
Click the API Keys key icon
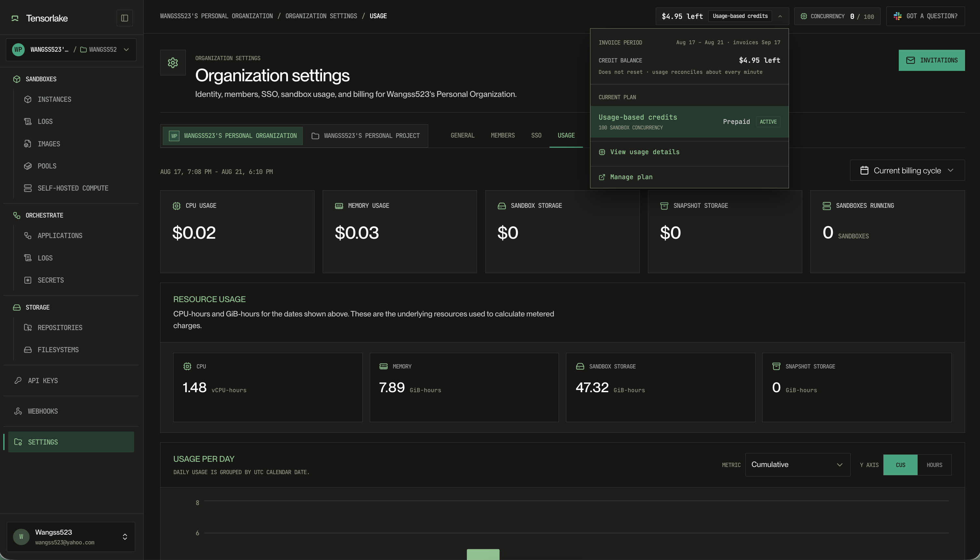tap(18, 380)
